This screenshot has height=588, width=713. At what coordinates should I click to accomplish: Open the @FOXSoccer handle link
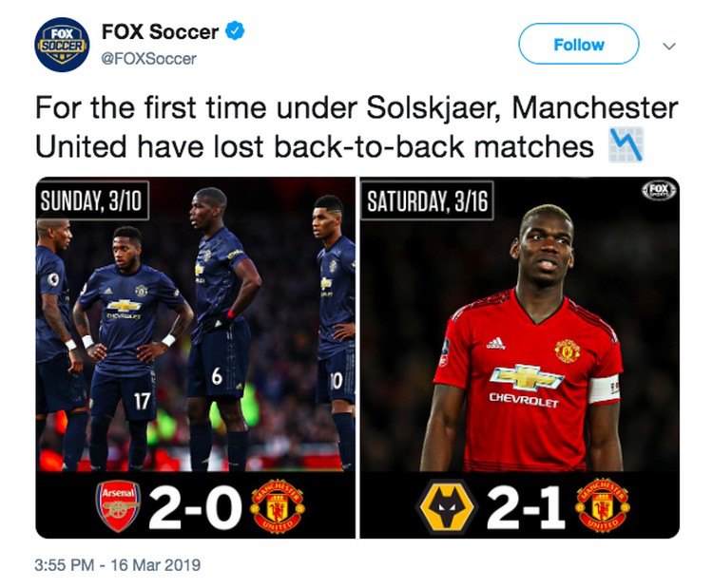point(148,59)
